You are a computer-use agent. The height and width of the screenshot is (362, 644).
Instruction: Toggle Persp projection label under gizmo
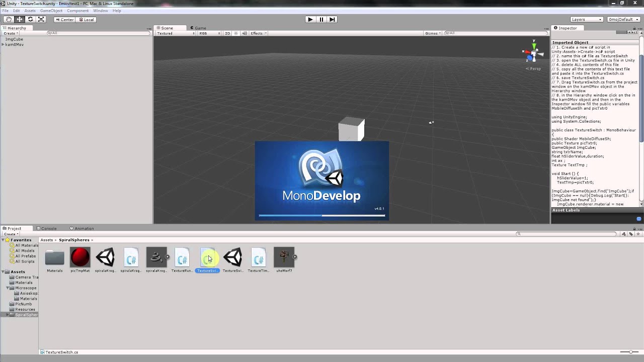coord(534,68)
